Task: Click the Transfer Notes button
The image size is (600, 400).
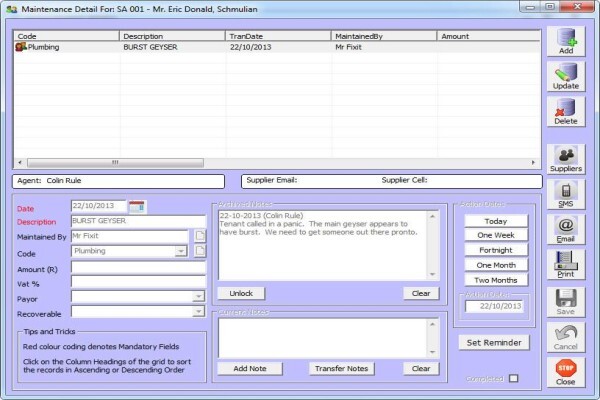Action: (x=341, y=369)
